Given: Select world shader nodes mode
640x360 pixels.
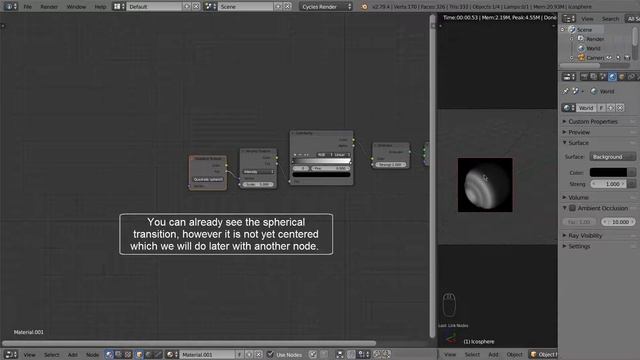Looking at the screenshot, I should (x=149, y=355).
